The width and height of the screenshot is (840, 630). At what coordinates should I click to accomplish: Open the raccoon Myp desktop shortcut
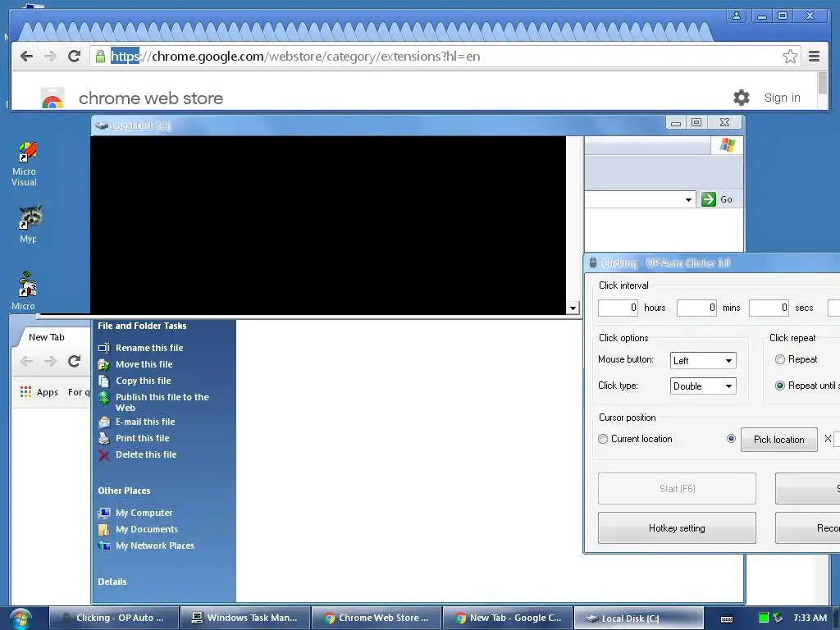tap(29, 224)
